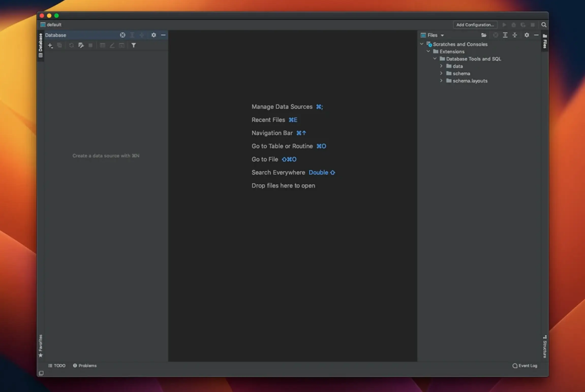Select the Extensions folder row
The height and width of the screenshot is (392, 585).
tap(480, 51)
